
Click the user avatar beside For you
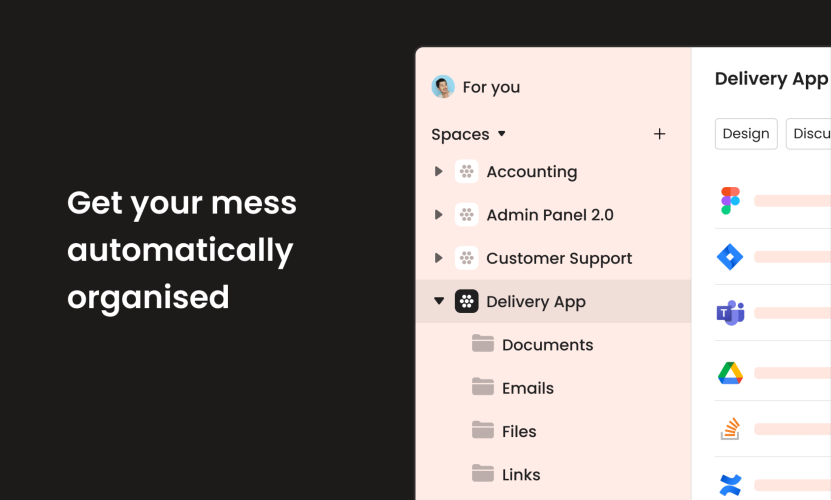443,87
